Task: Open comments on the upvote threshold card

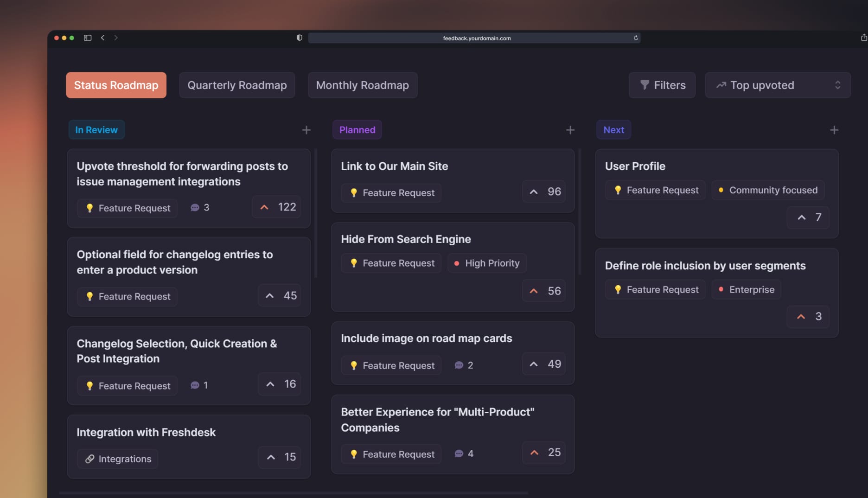Action: 195,207
